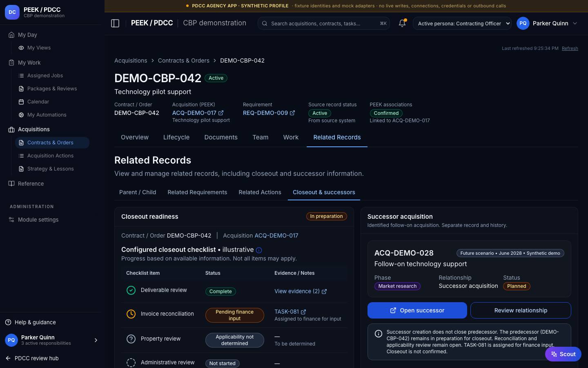Open Reference in the sidebar
The image size is (588, 368).
tap(31, 184)
